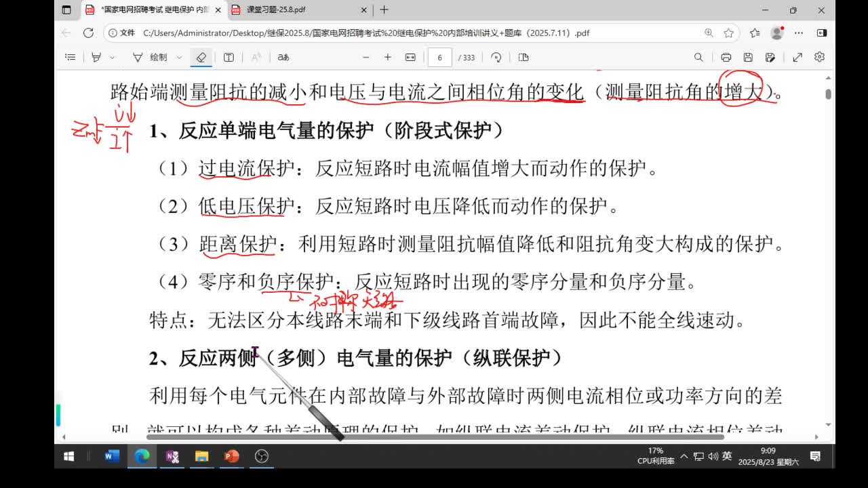Viewport: 868px width, 488px height.
Task: Zoom out with the minus button
Action: 366,58
